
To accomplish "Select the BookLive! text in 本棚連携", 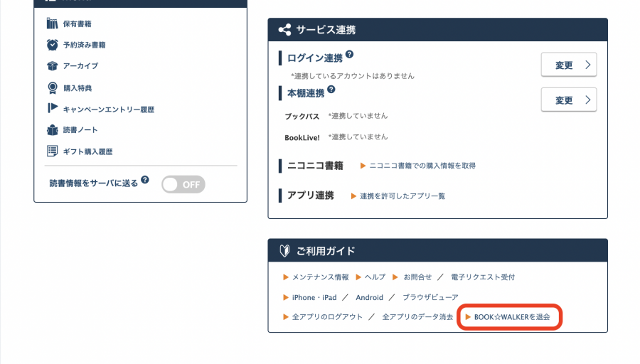I will 302,137.
